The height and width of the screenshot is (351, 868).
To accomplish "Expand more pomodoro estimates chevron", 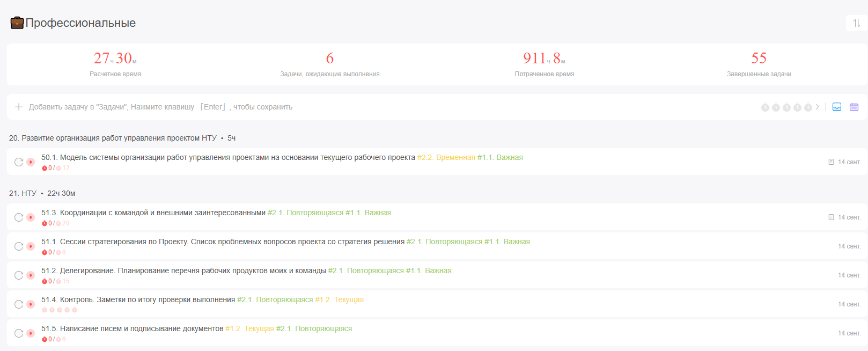I will click(x=818, y=107).
